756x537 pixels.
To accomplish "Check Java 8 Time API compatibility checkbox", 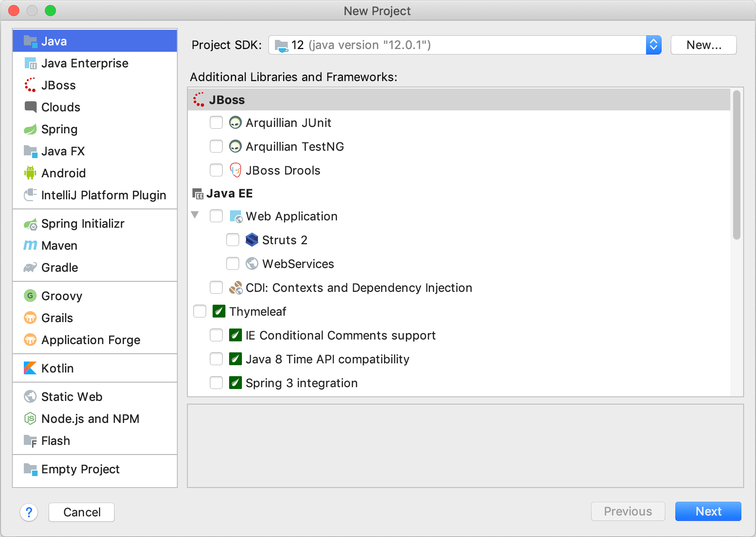I will click(x=216, y=359).
